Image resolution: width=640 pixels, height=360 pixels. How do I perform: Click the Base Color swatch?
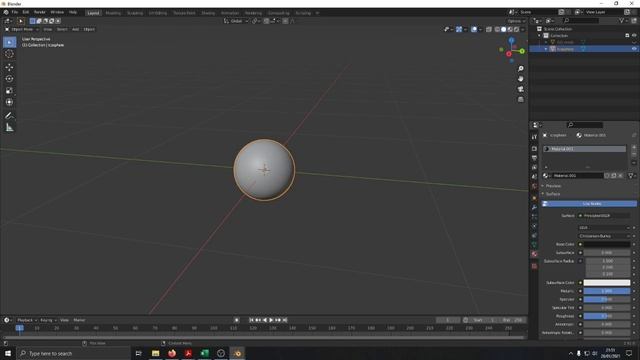pyautogui.click(x=607, y=244)
